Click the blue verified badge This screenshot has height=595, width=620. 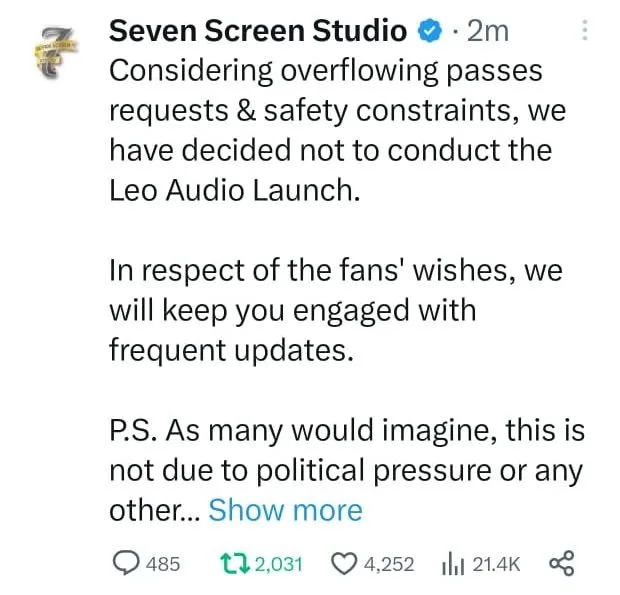430,32
